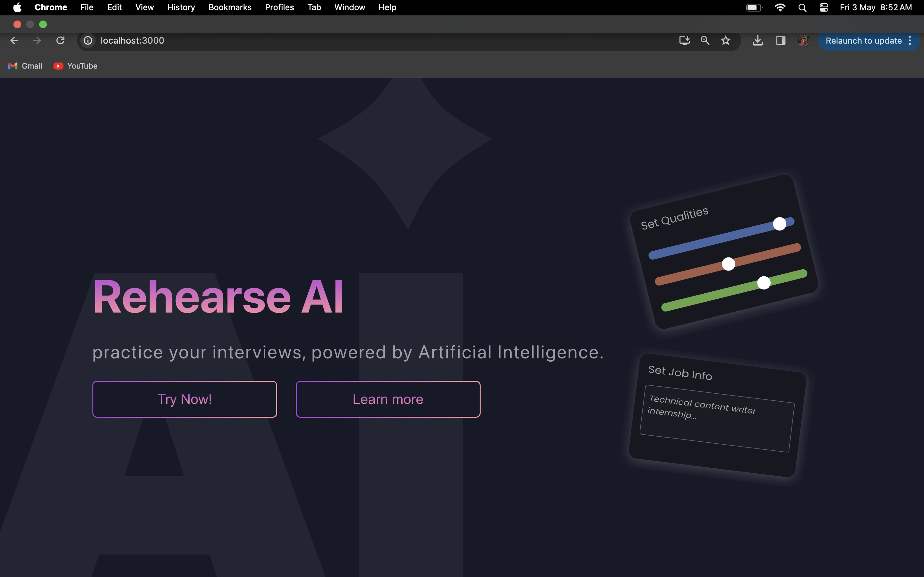Open the History menu
This screenshot has width=924, height=577.
click(181, 8)
